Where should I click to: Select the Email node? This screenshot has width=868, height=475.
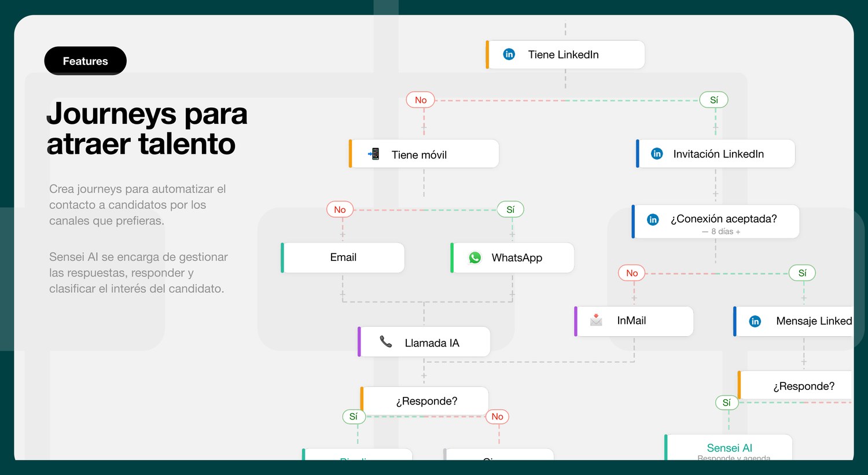343,257
